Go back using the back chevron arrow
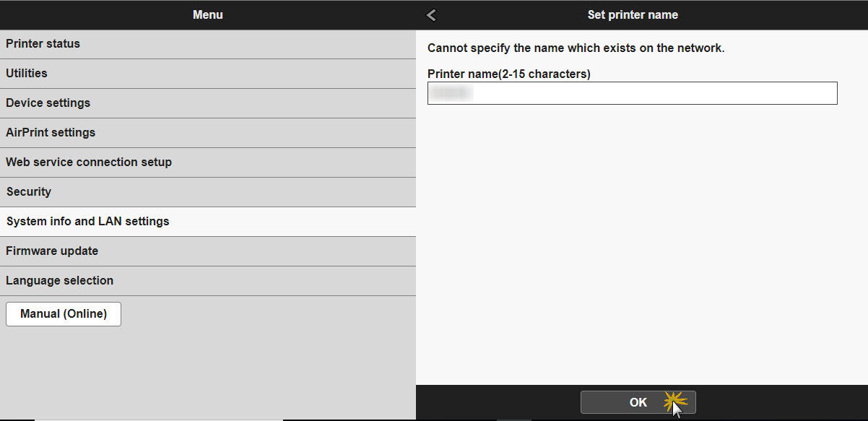Viewport: 868px width, 421px height. click(x=431, y=14)
